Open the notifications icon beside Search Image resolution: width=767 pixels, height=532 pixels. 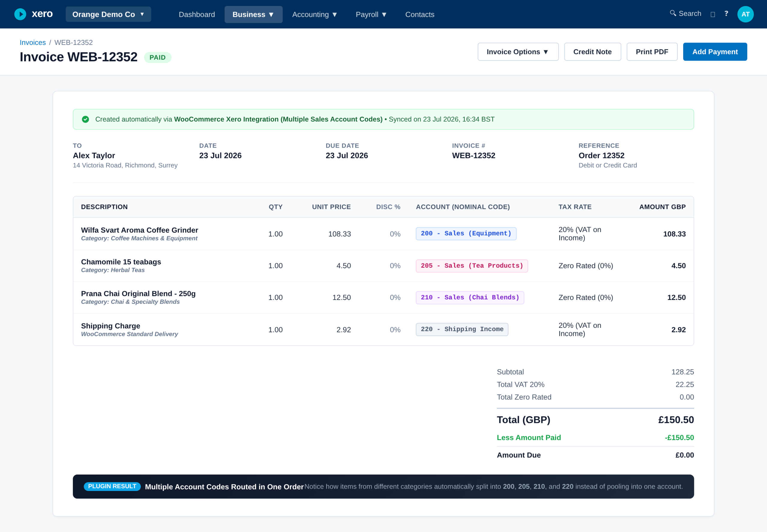click(712, 14)
